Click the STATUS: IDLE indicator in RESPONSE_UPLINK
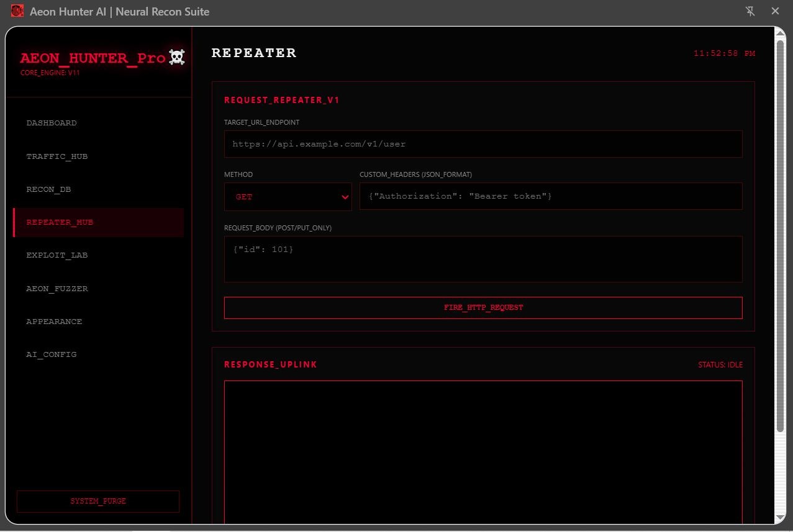 click(x=720, y=365)
